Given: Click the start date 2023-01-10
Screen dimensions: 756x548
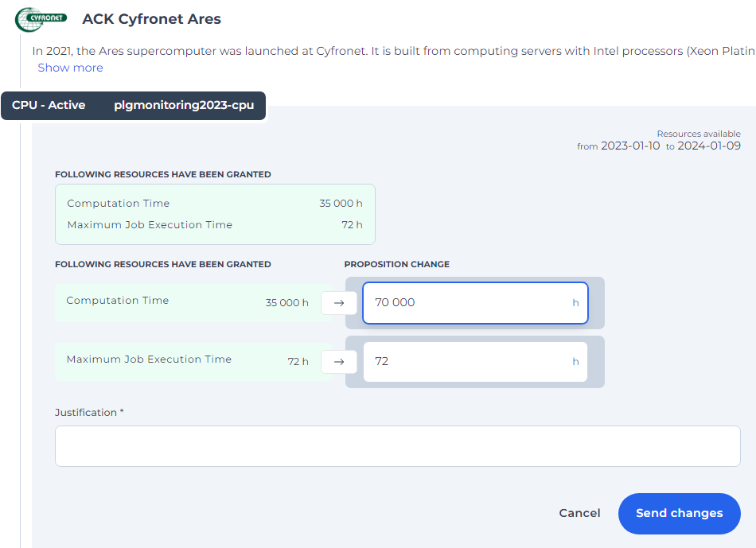Looking at the screenshot, I should pos(630,146).
